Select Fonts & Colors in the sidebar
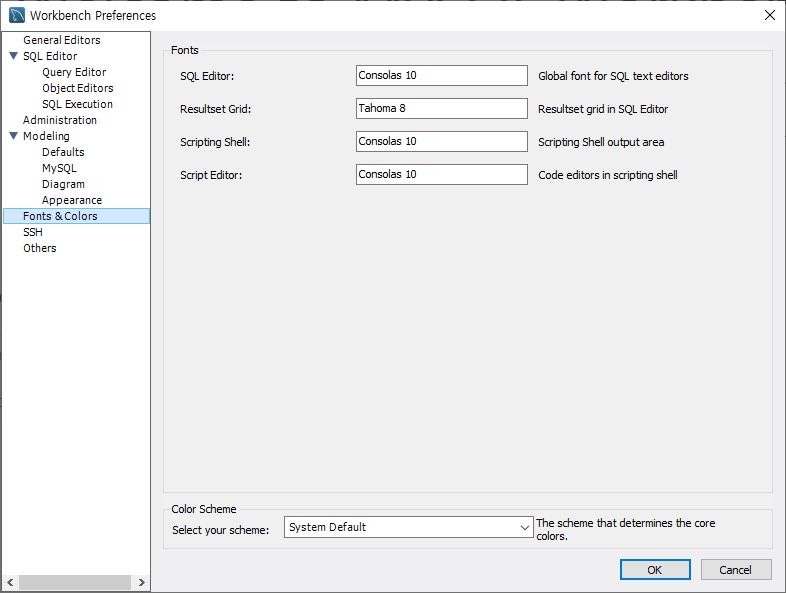The image size is (786, 593). coord(76,216)
